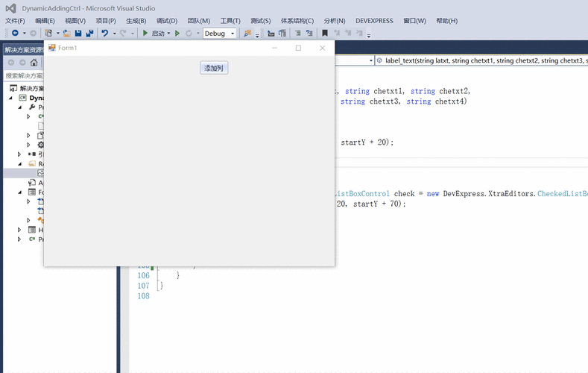
Task: Open the New Project dropdown arrow
Action: pyautogui.click(x=57, y=33)
